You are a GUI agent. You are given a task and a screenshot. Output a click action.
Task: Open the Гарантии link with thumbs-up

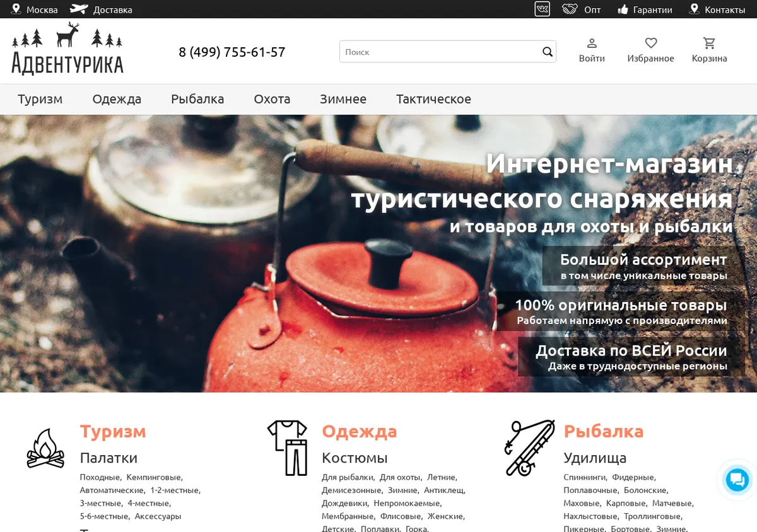(645, 9)
